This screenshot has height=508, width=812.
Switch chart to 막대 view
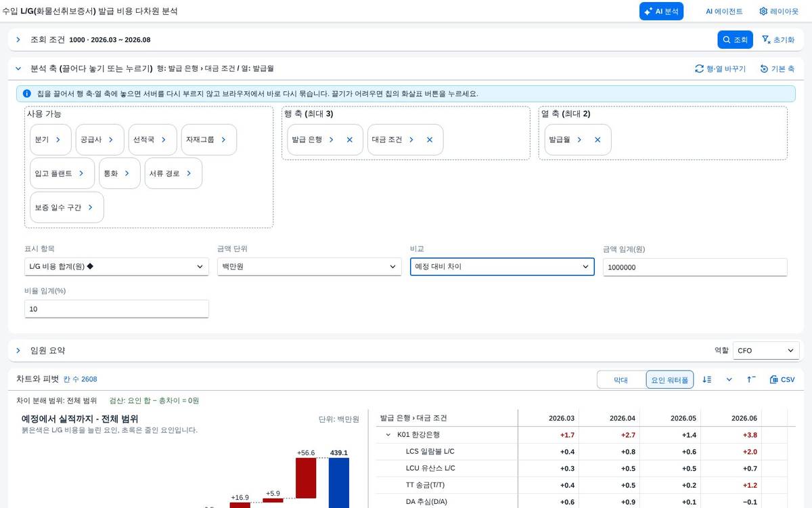(621, 380)
